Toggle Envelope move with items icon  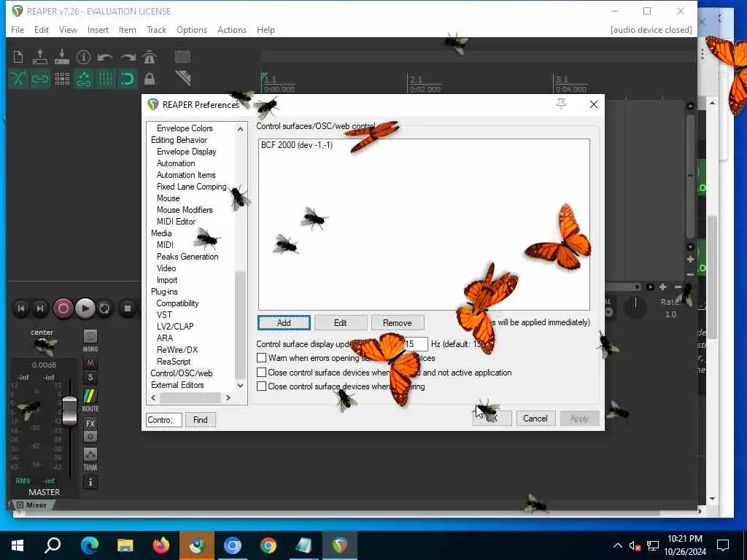coord(84,79)
